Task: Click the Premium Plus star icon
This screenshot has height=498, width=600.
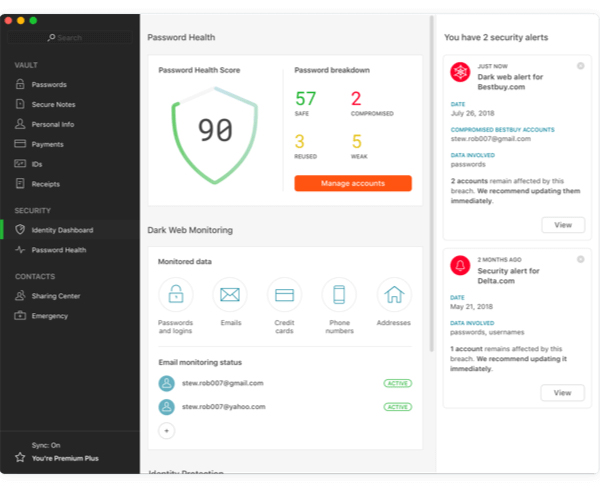Action: coord(20,457)
